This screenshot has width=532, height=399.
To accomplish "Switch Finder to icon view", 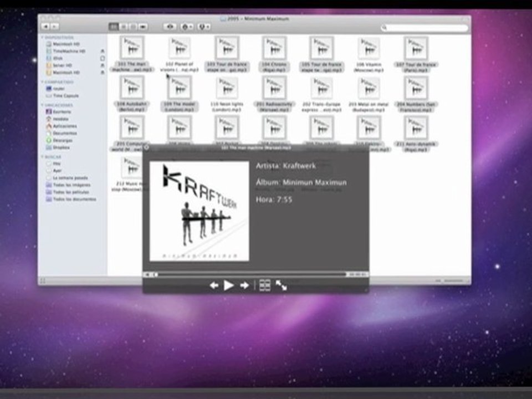I will pyautogui.click(x=114, y=27).
